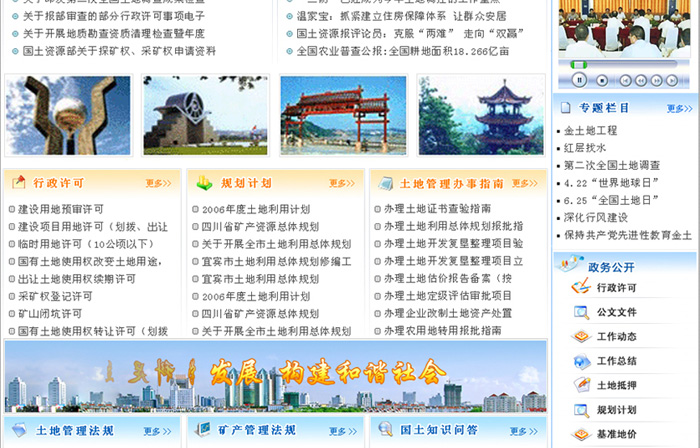The height and width of the screenshot is (448, 700).
Task: Open 关于开展地质勘查资质清理检查暨年度 notice
Action: click(114, 33)
